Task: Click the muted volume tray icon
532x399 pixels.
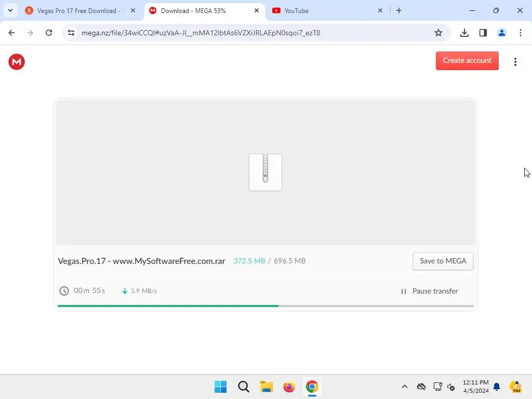Action: coord(451,387)
